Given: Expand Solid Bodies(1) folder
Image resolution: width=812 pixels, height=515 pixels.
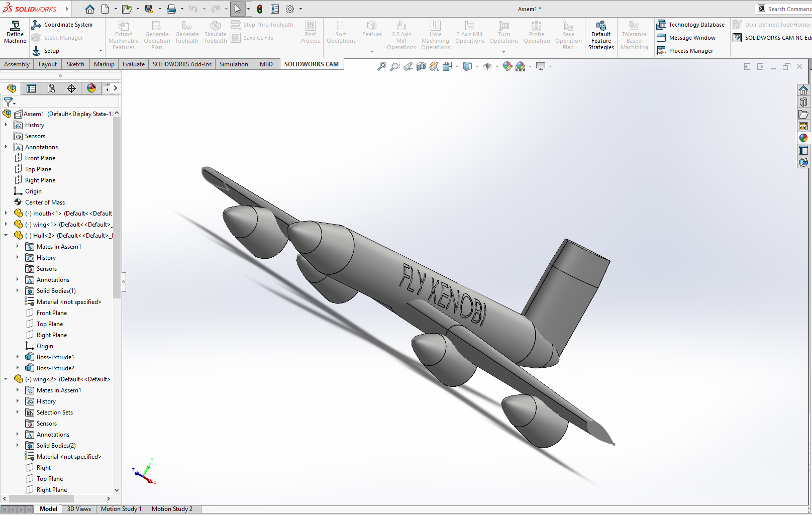Looking at the screenshot, I should pos(18,290).
